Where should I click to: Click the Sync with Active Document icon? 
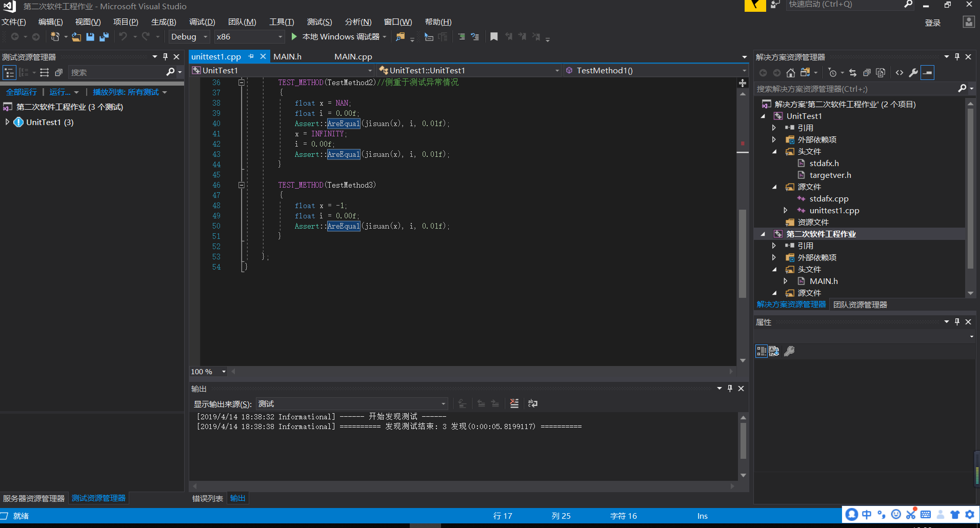[852, 73]
